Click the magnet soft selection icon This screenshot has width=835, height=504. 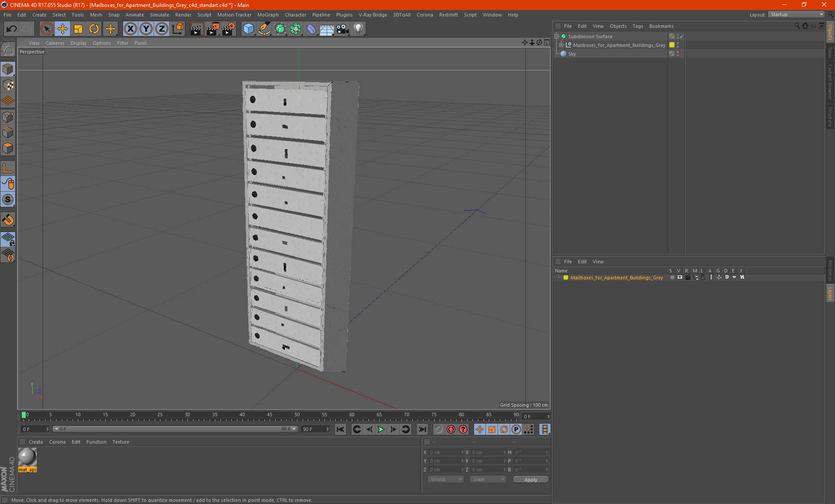point(8,220)
